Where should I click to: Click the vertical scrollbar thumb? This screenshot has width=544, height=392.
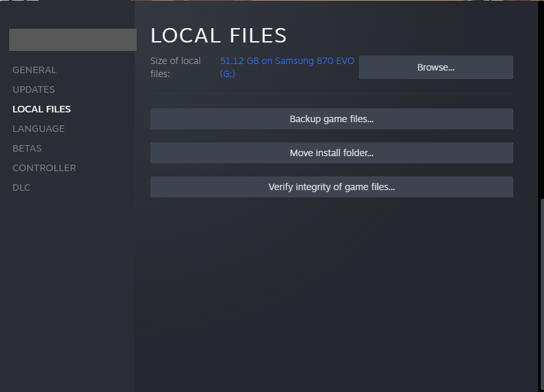point(542,295)
